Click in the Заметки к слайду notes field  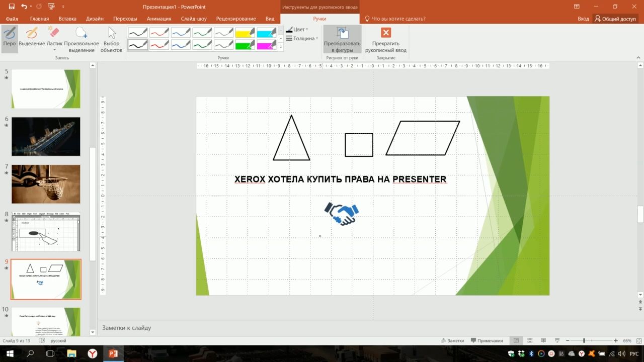pyautogui.click(x=367, y=328)
